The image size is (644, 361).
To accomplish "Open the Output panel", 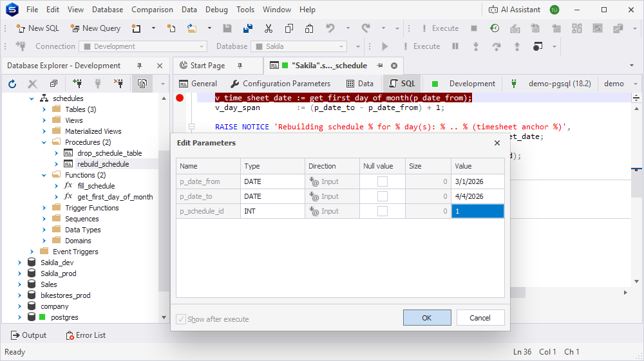I will point(28,335).
